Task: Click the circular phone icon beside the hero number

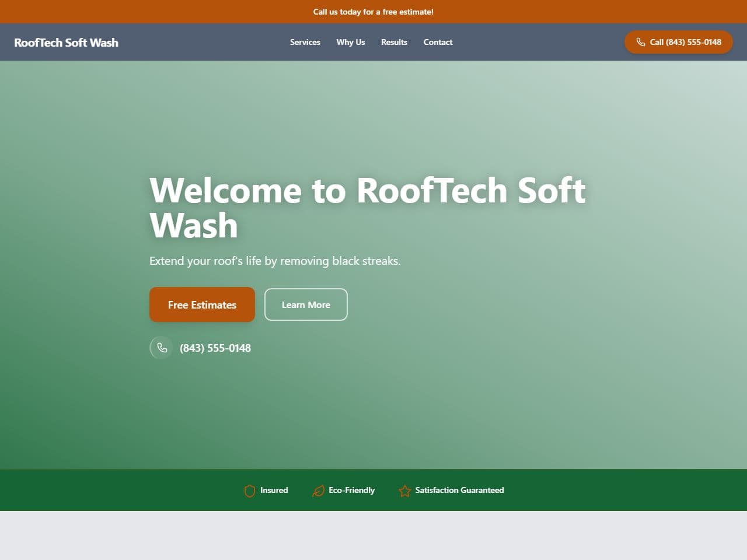Action: pyautogui.click(x=161, y=348)
